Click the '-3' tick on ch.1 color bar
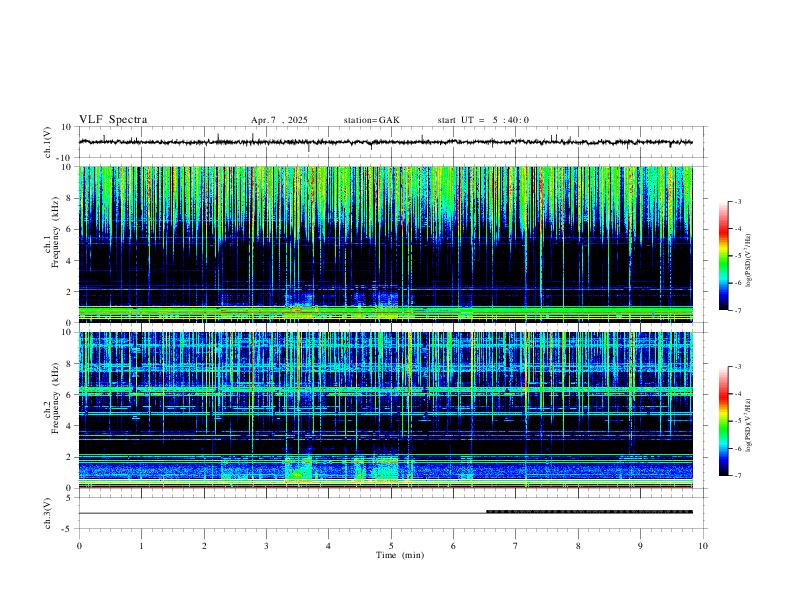This screenshot has height=612, width=792. (737, 201)
